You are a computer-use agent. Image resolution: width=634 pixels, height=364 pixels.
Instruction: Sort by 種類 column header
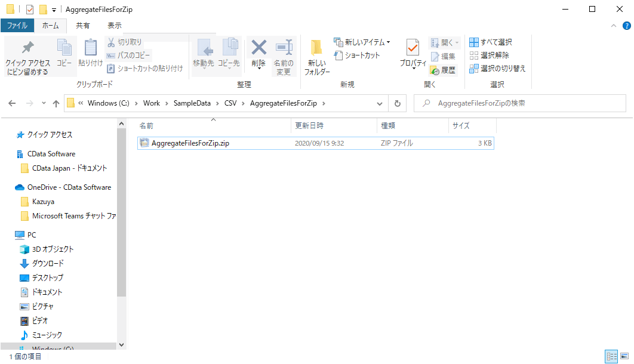point(413,126)
